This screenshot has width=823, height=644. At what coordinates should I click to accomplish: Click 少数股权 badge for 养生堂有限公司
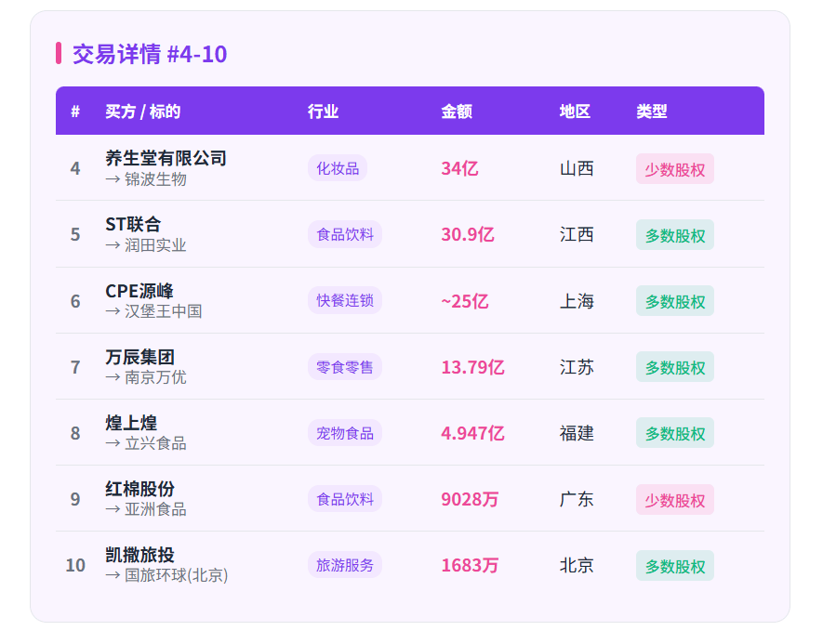coord(675,169)
